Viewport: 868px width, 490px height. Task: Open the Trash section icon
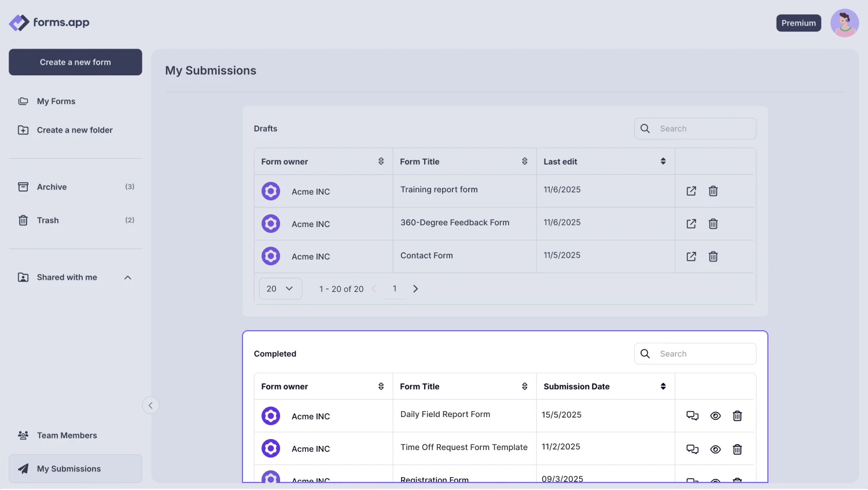(23, 220)
